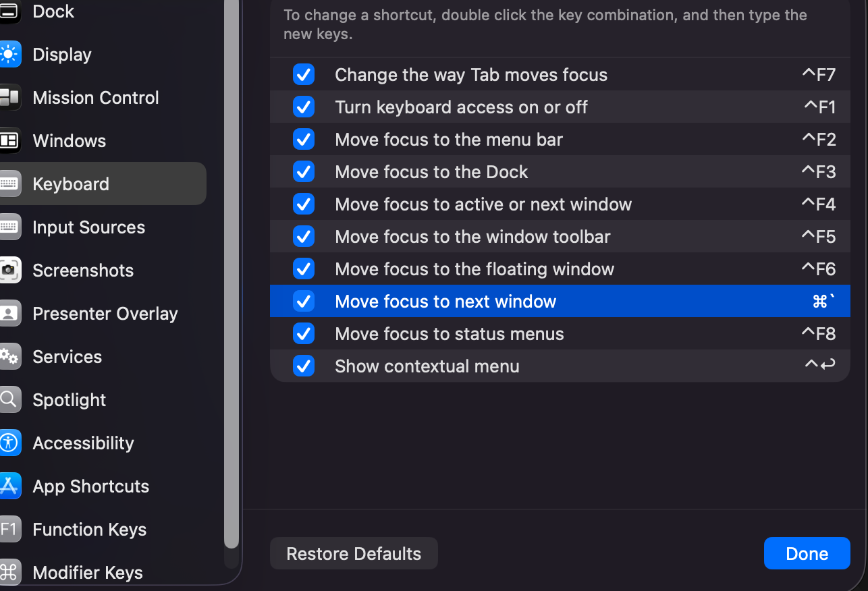The width and height of the screenshot is (868, 591).
Task: Click the Display sun icon in sidebar
Action: pyautogui.click(x=9, y=55)
